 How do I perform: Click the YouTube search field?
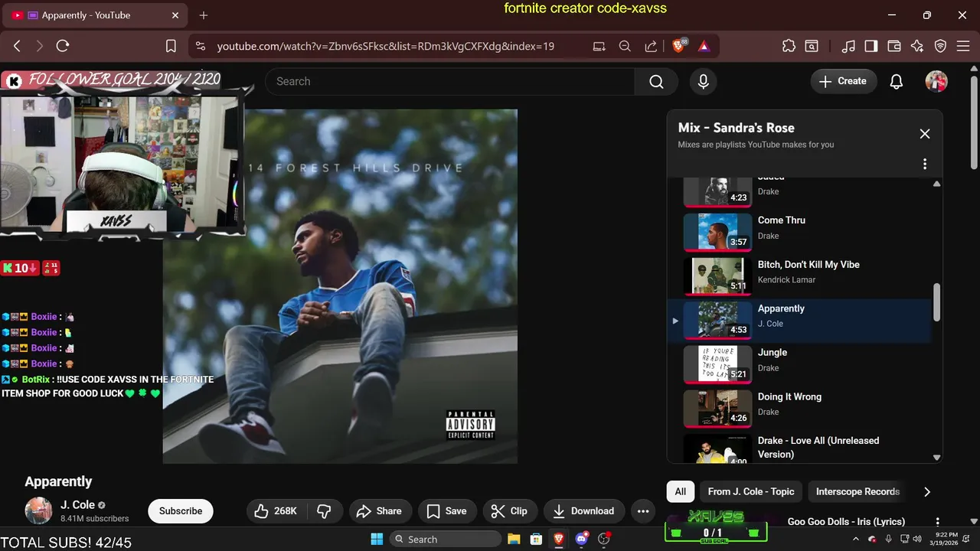449,81
